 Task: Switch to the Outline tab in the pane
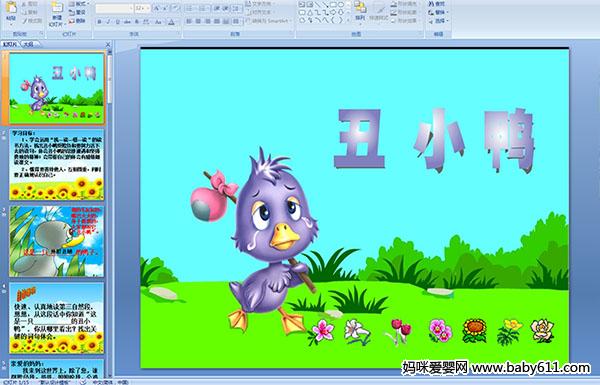click(x=28, y=44)
